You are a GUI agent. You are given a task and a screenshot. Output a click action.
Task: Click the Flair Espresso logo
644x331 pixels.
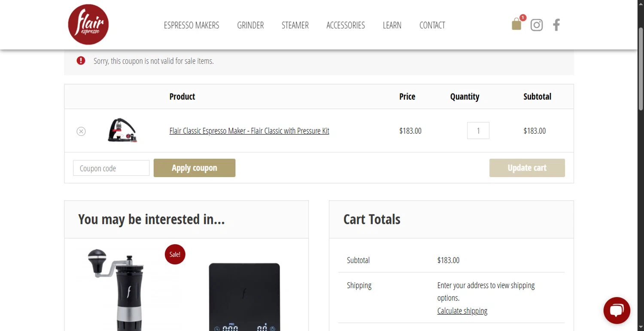click(x=88, y=25)
